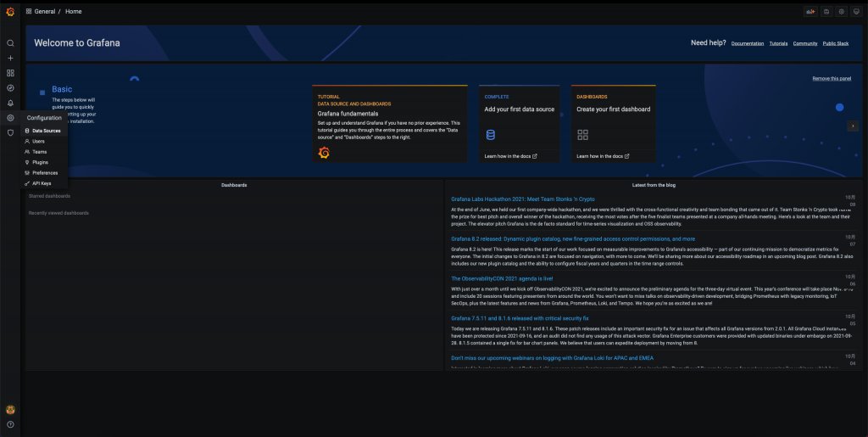This screenshot has height=437, width=868.
Task: Select API Keys in Configuration menu
Action: 44,183
